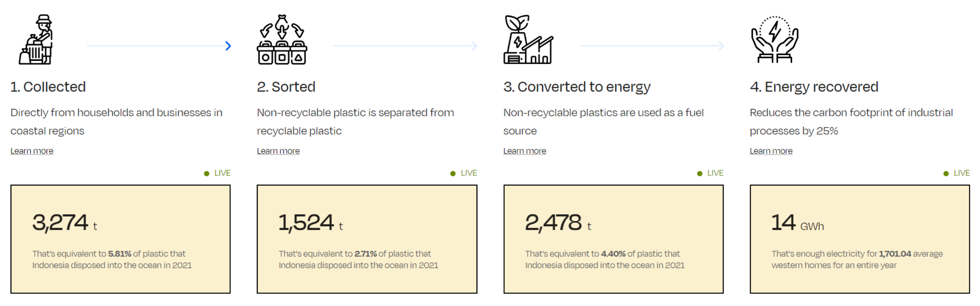Viewport: 980px width, 306px height.
Task: Click the energy factory icon
Action: coord(528,40)
